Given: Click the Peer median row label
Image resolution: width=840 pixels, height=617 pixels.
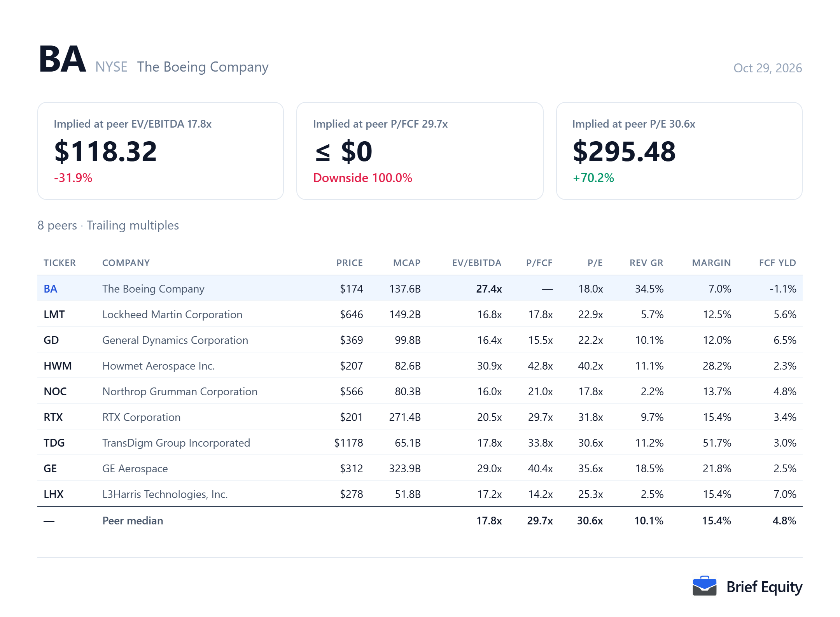Looking at the screenshot, I should pyautogui.click(x=133, y=521).
